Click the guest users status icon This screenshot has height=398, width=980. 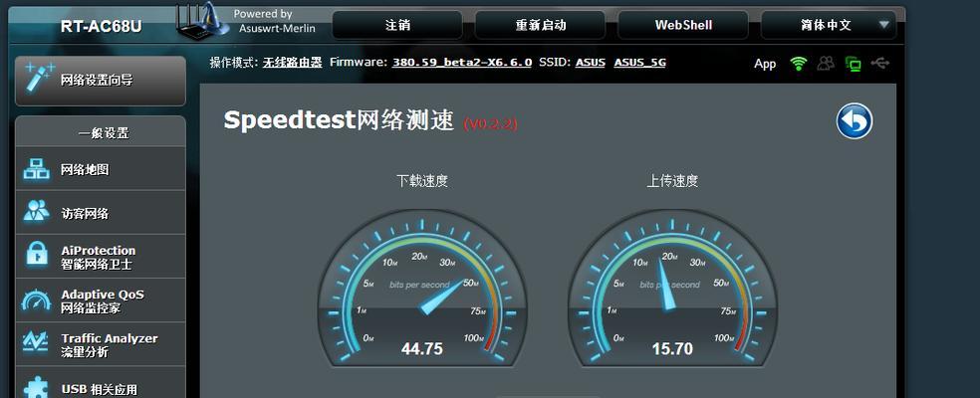(x=826, y=63)
